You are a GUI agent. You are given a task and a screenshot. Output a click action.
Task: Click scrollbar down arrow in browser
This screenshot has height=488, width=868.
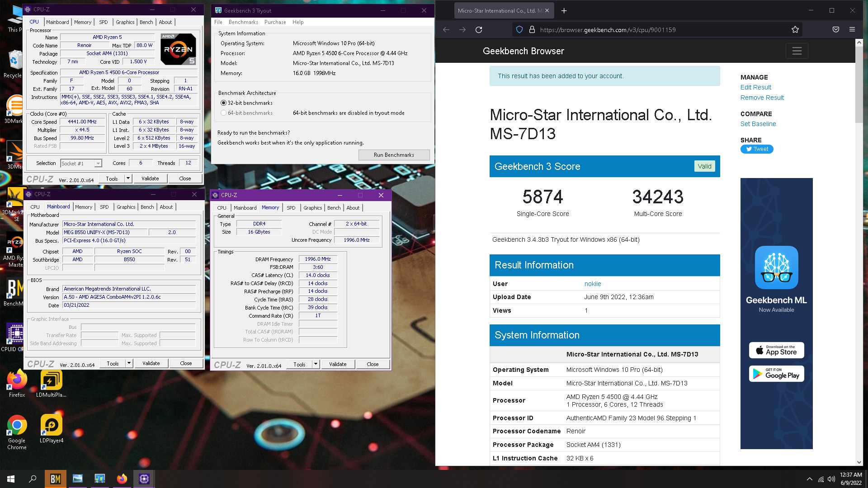(859, 462)
